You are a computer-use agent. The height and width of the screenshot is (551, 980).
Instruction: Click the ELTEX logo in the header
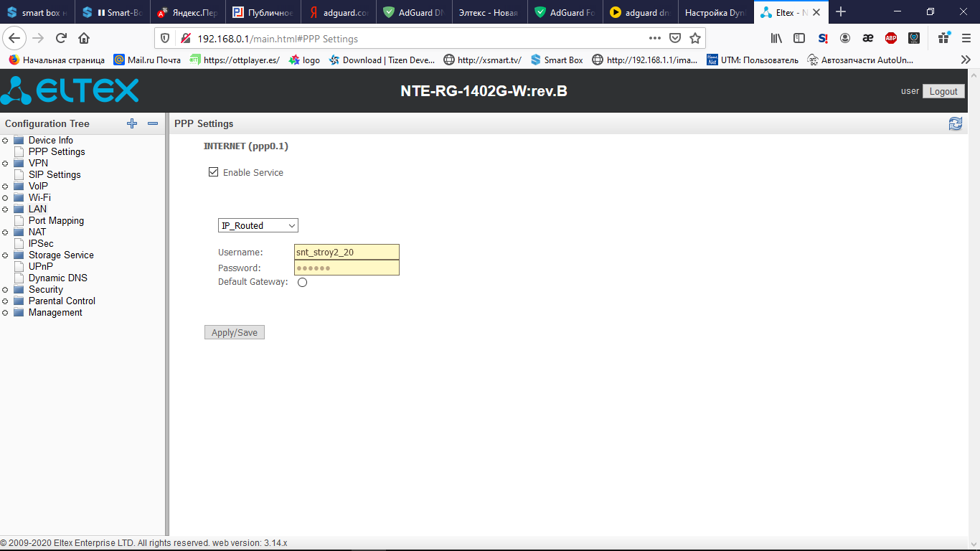tap(70, 90)
